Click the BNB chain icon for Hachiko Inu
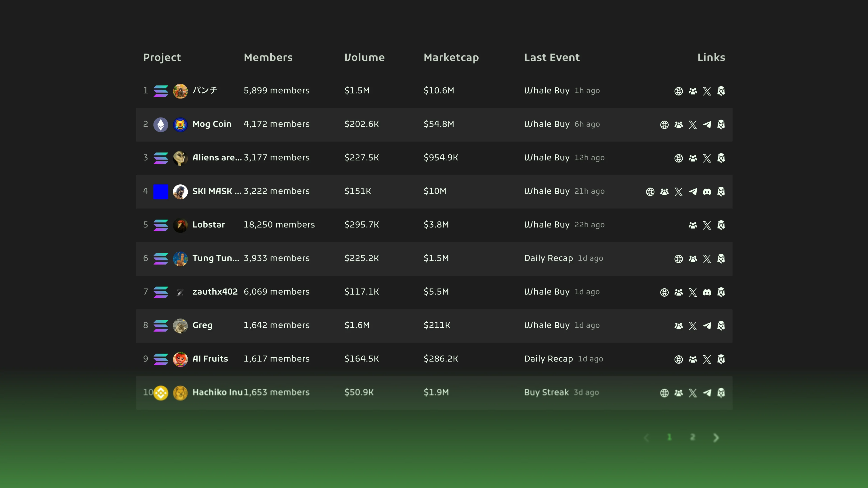868x488 pixels. 161,393
